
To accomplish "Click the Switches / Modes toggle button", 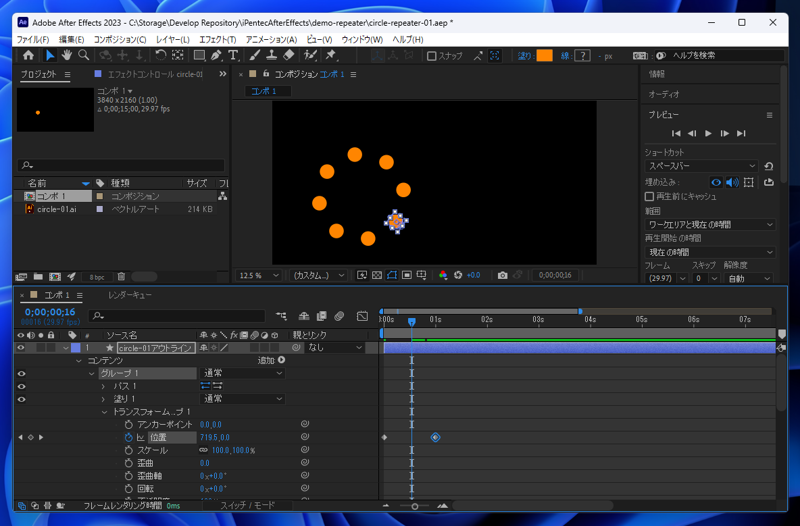I will (247, 506).
